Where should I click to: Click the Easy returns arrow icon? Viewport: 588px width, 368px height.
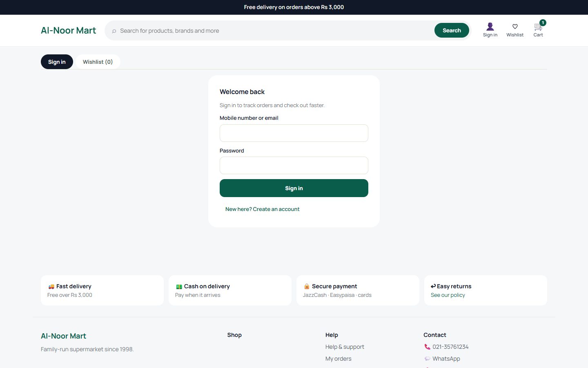coord(433,286)
